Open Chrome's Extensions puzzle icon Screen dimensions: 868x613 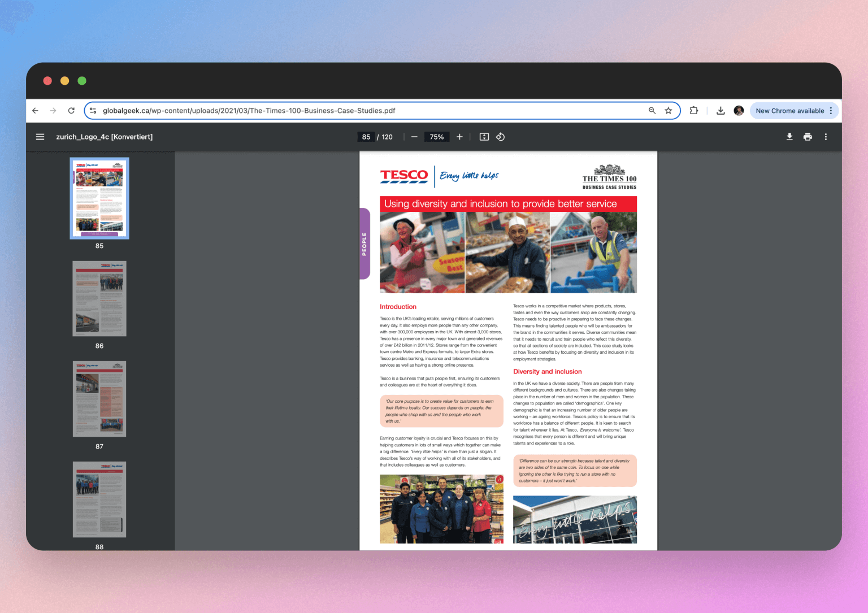pos(693,110)
